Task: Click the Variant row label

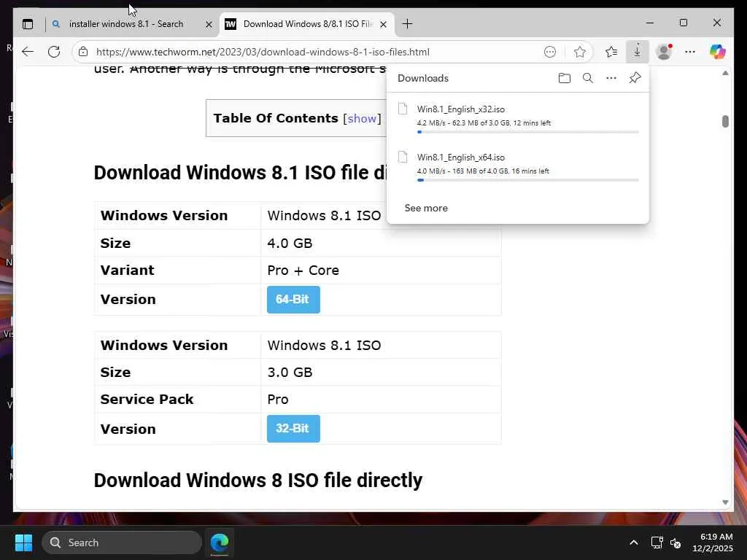Action: [127, 271]
